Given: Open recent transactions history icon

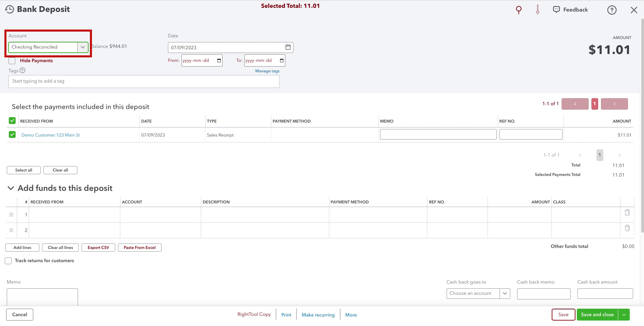Looking at the screenshot, I should [10, 10].
